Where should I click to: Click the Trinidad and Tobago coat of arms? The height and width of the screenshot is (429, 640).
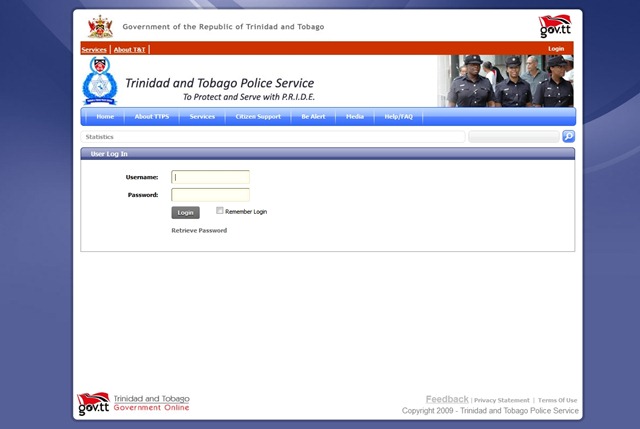[x=100, y=27]
